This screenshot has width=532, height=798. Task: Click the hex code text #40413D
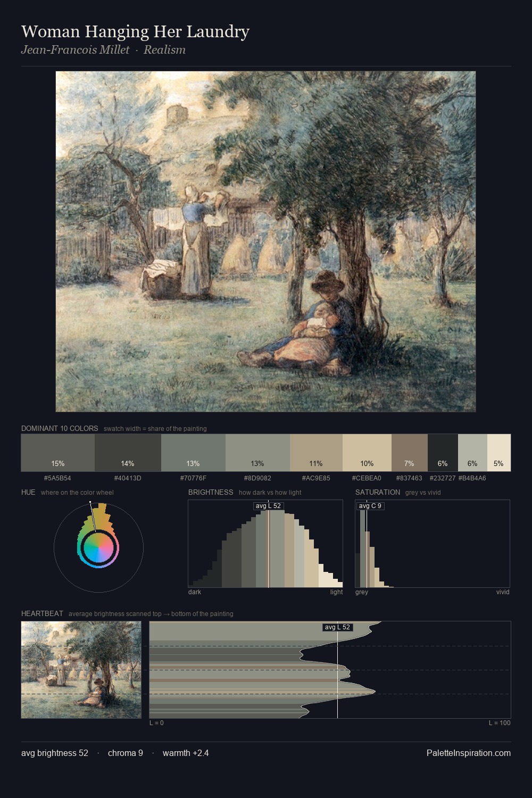128,478
